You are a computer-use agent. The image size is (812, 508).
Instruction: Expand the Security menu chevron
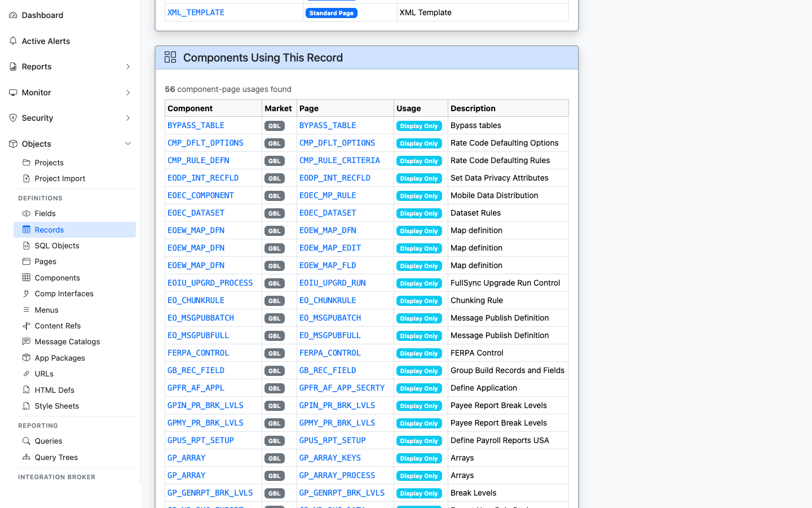[128, 118]
